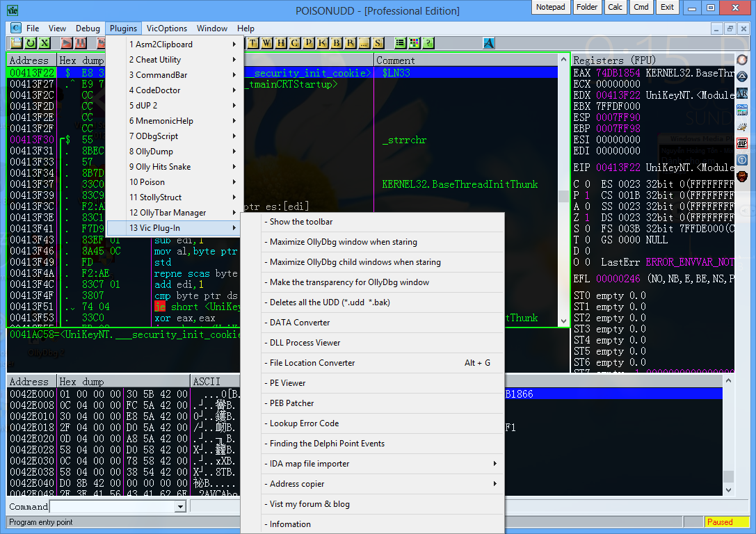Toggle 'Maximize OllyDbg child windows when staring'
The image size is (756, 534).
(x=382, y=262)
